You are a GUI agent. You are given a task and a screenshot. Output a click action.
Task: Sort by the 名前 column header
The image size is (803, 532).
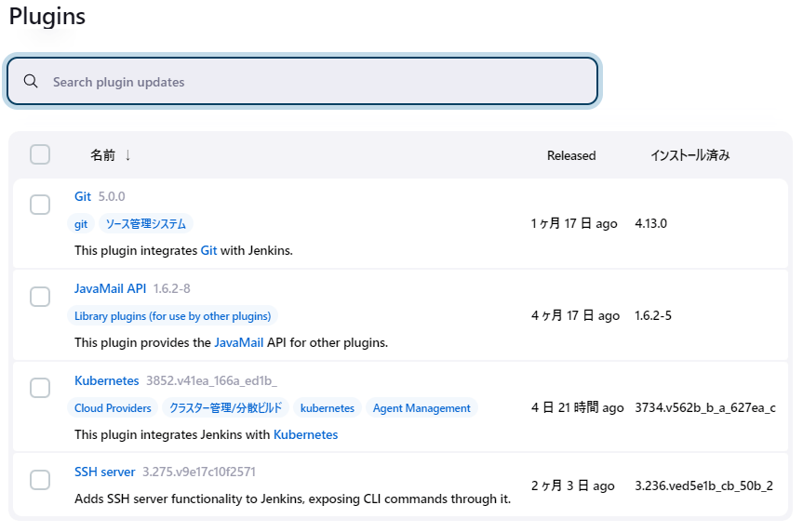[x=102, y=155]
